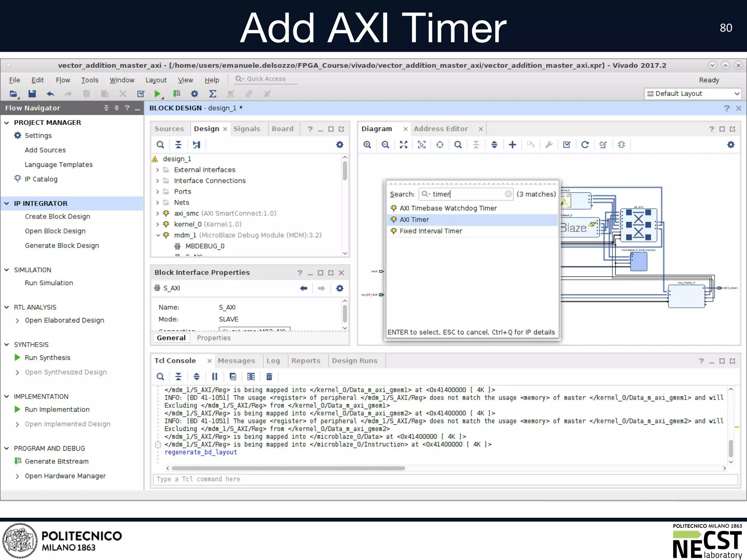Click Zoom Fit icon in Diagram toolbar
Viewport: 747px width, 560px height.
403,145
